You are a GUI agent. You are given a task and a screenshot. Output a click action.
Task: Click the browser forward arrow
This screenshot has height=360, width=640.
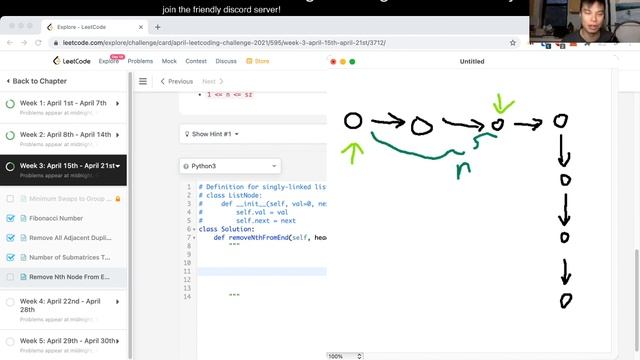(x=24, y=42)
